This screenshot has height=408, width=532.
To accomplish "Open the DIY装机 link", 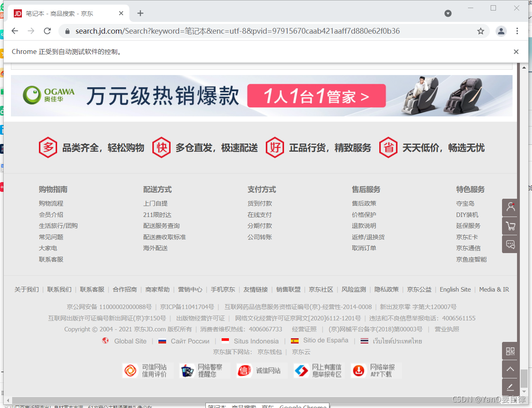I will coord(467,215).
